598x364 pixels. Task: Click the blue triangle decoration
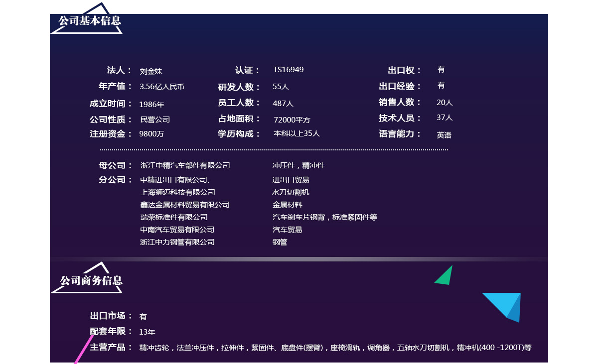point(506,305)
